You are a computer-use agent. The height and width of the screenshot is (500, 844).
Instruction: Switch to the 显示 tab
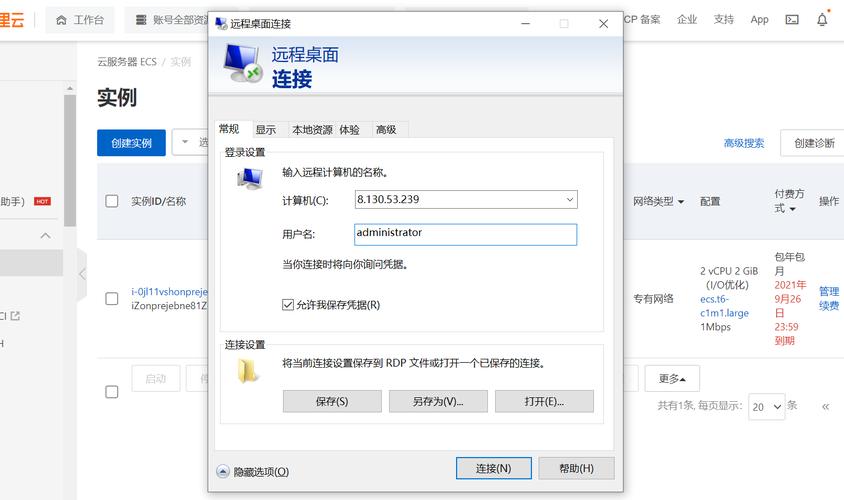coord(266,130)
